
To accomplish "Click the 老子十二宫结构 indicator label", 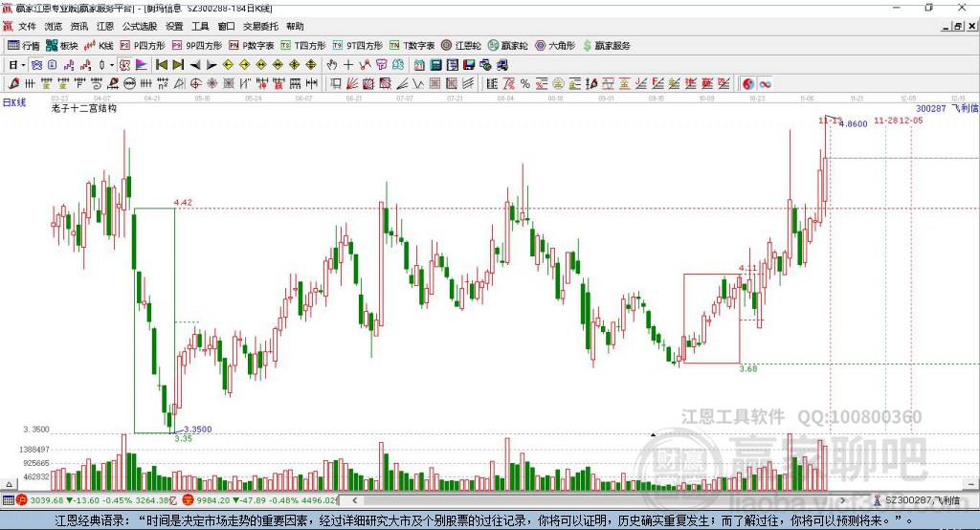I will tap(84, 108).
